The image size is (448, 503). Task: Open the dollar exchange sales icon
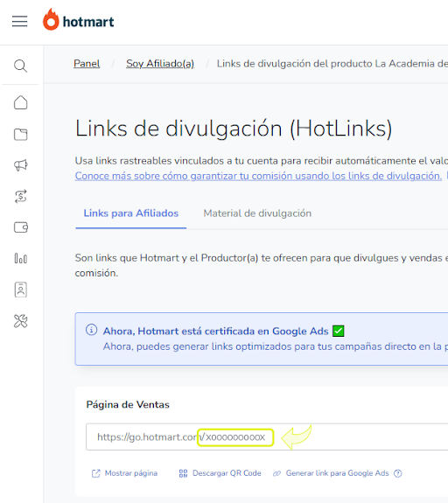pyautogui.click(x=20, y=196)
